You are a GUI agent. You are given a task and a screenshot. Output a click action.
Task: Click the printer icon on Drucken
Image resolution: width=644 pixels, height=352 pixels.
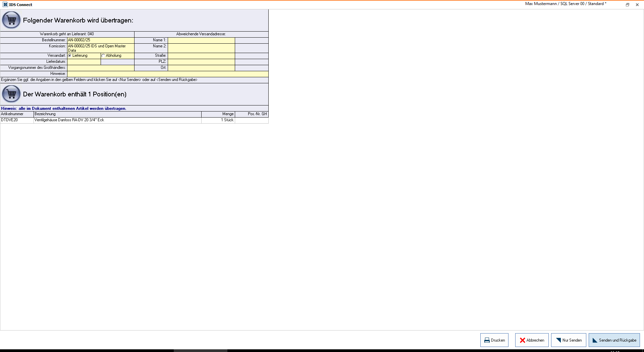[487, 340]
